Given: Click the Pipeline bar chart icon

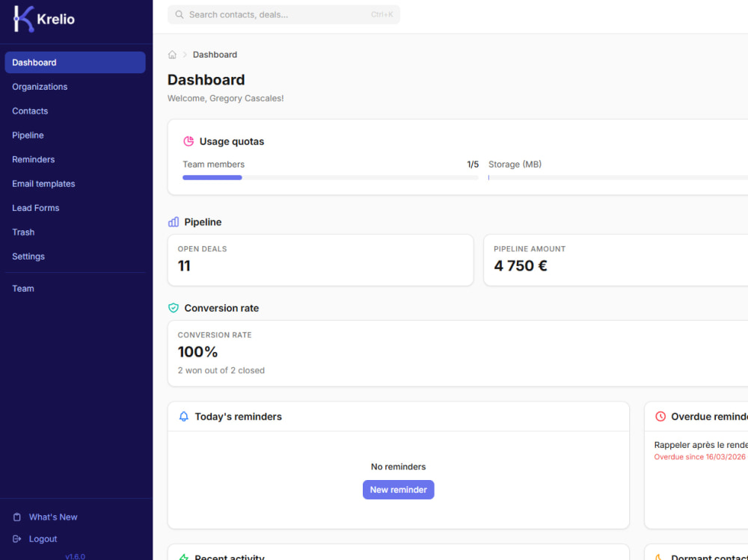Looking at the screenshot, I should [x=174, y=222].
